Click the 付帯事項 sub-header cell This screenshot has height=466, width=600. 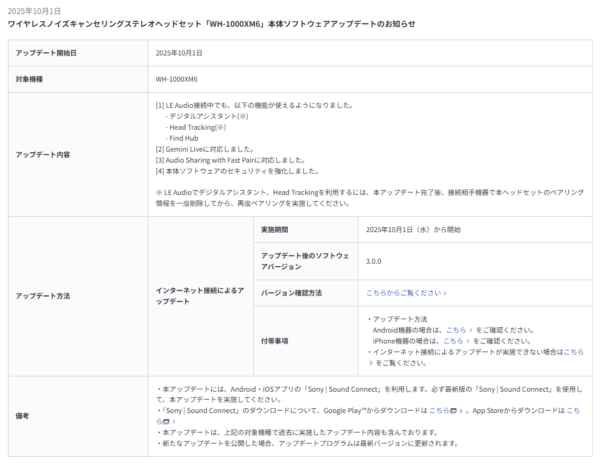[275, 340]
